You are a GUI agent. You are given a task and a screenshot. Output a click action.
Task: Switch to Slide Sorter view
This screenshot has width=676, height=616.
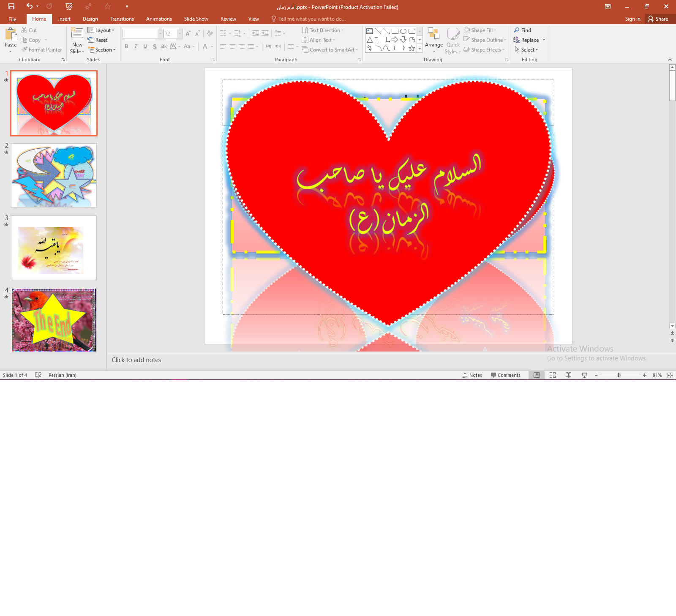[x=553, y=375]
